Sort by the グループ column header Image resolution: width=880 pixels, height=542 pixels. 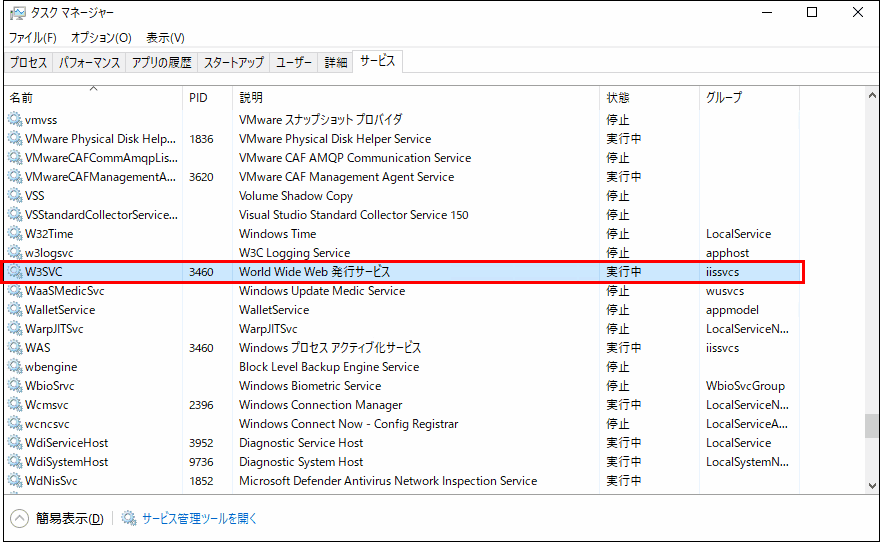tap(749, 98)
